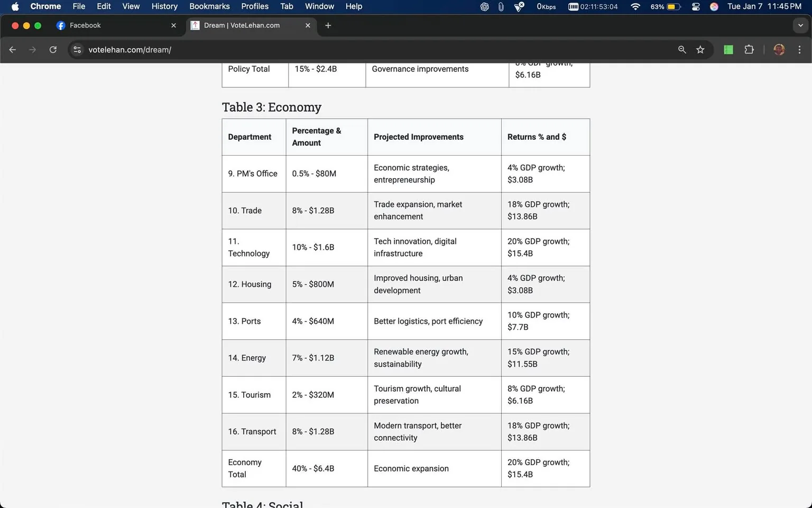Open the History menu
812x508 pixels.
[x=164, y=6]
